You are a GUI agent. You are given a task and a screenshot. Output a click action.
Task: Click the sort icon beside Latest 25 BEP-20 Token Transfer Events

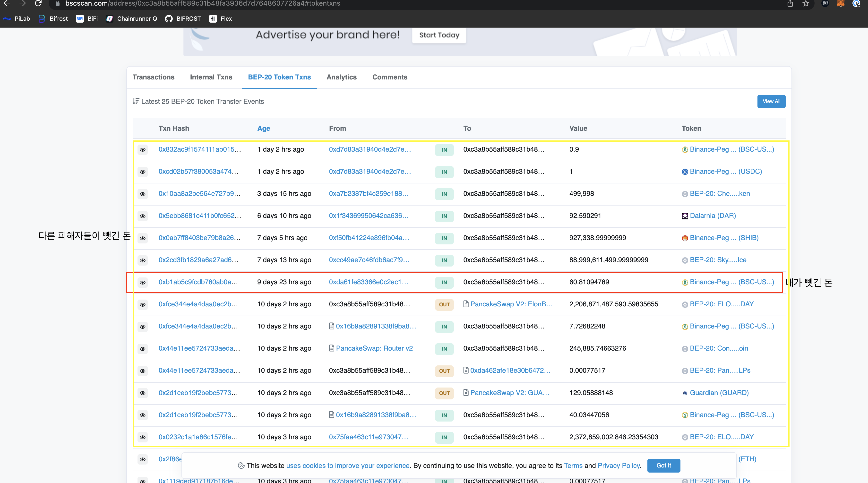[136, 101]
